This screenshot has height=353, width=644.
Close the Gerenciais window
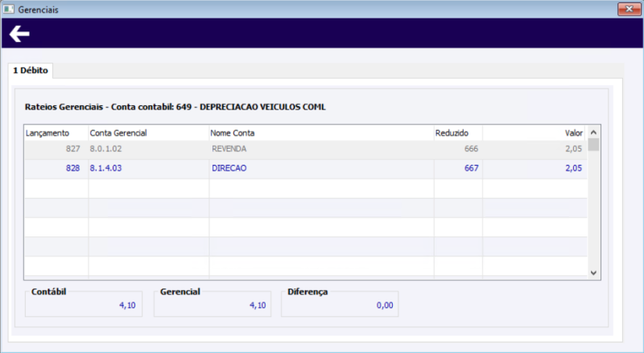(x=629, y=9)
